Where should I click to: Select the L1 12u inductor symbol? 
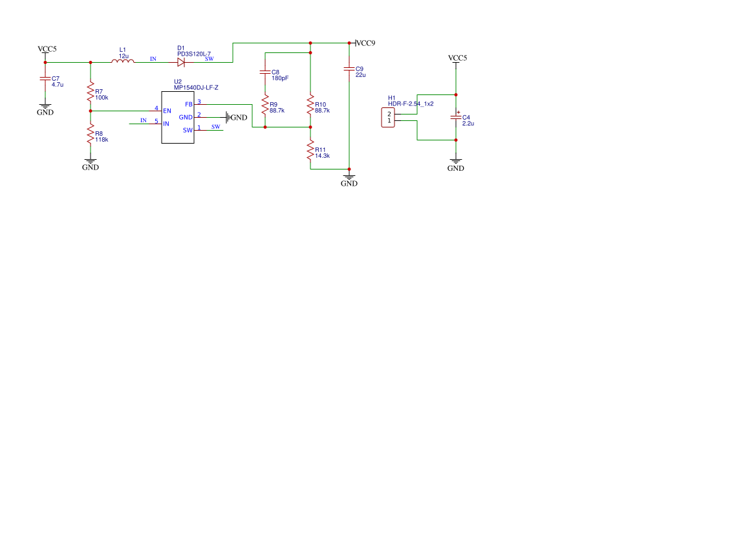pos(123,61)
